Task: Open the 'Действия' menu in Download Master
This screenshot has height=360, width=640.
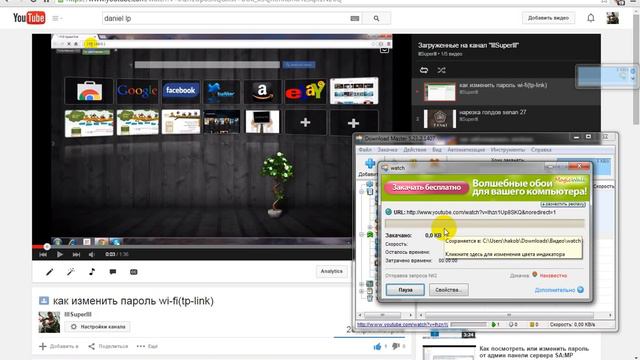Action: pyautogui.click(x=415, y=150)
